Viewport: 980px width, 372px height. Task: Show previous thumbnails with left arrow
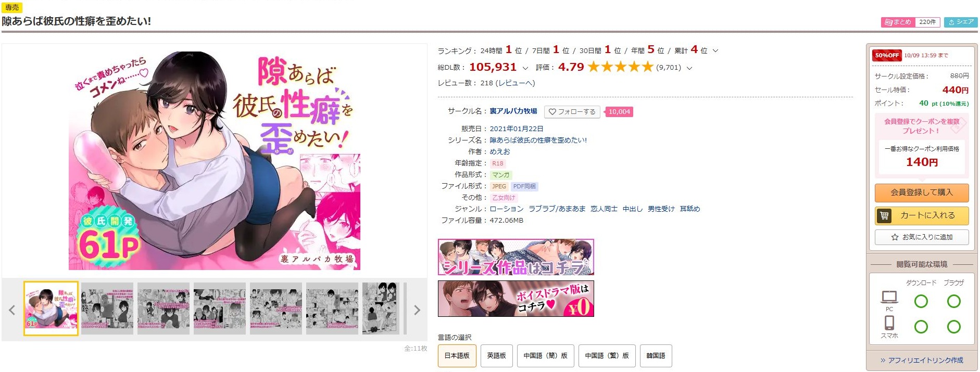point(12,310)
